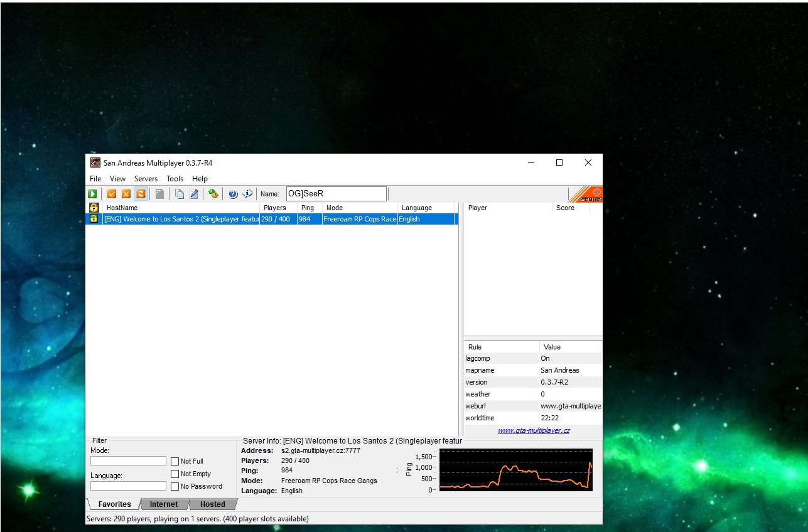Toggle the No Password filter checkbox
Image resolution: width=808 pixels, height=532 pixels.
tap(175, 486)
